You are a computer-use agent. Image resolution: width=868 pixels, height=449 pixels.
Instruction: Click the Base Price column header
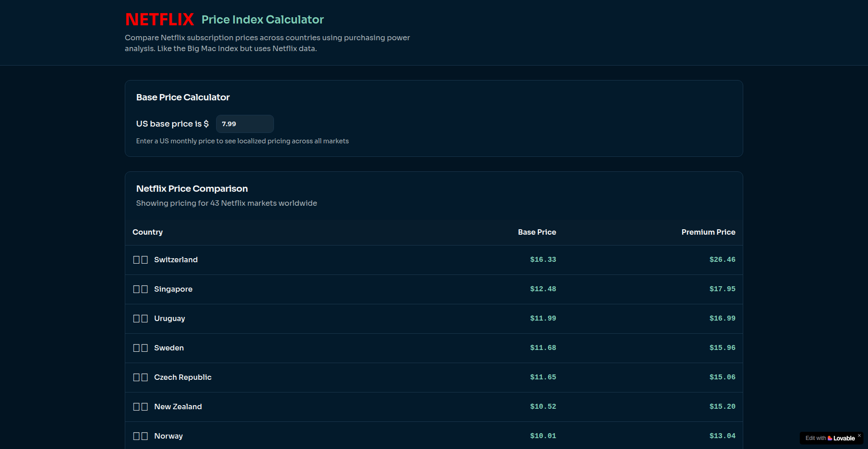point(537,232)
